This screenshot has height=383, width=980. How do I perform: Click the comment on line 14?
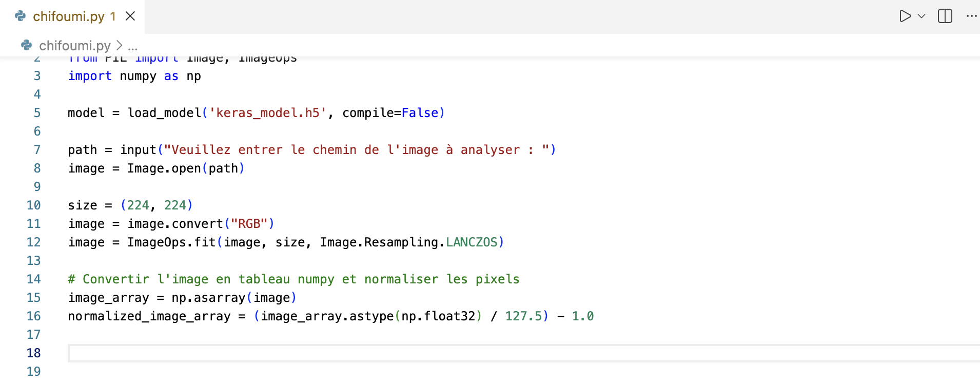(293, 279)
